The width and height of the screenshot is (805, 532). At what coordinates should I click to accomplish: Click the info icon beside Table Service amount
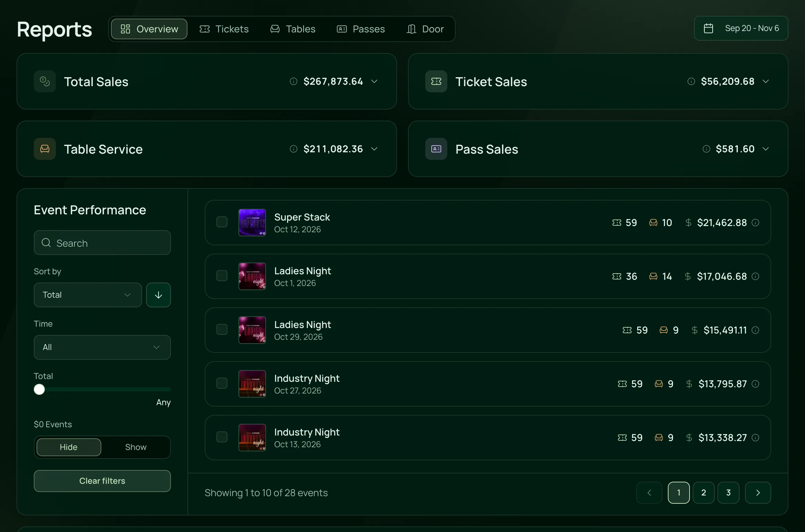click(294, 149)
